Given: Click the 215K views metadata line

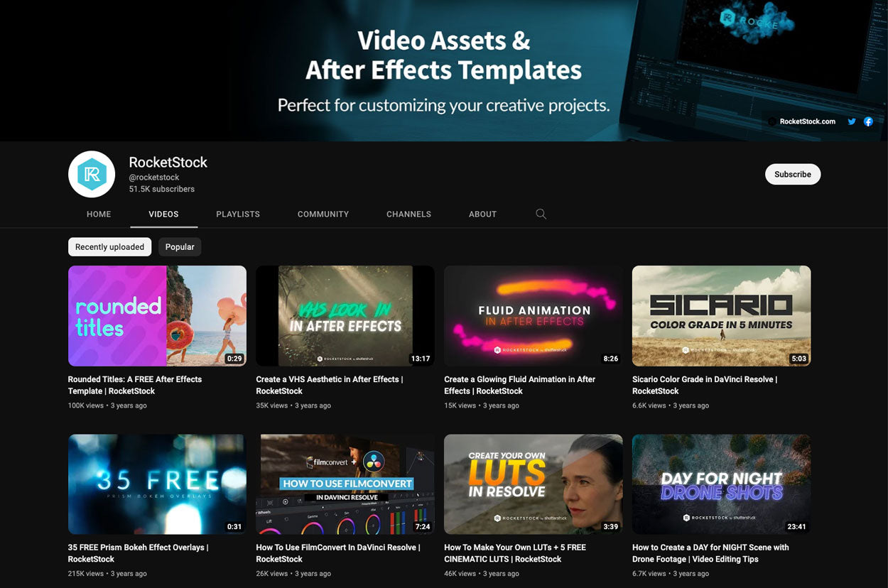Looking at the screenshot, I should coord(107,574).
